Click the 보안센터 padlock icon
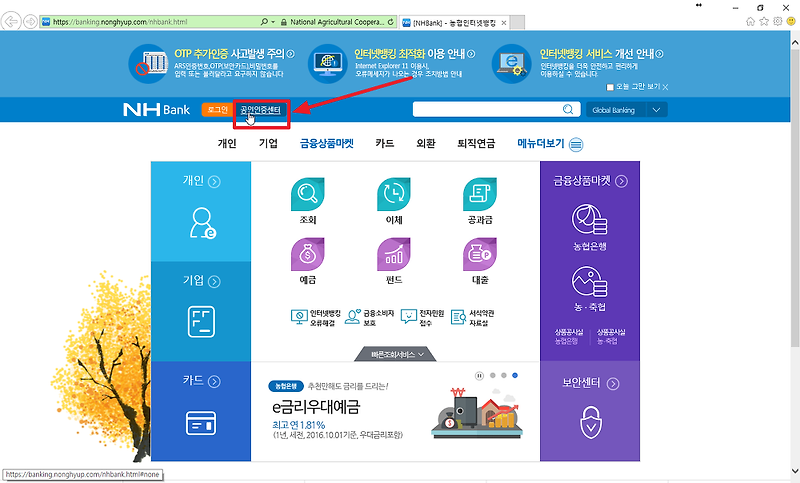This screenshot has width=800, height=483. coord(591,423)
